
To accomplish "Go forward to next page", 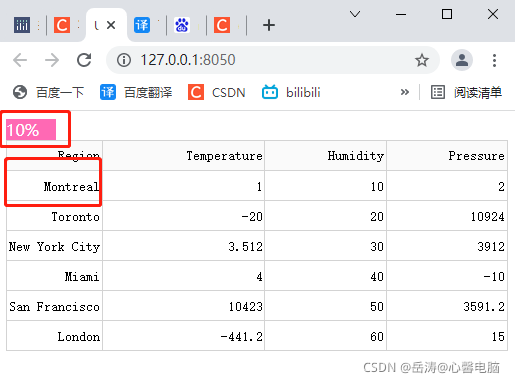I will [52, 60].
